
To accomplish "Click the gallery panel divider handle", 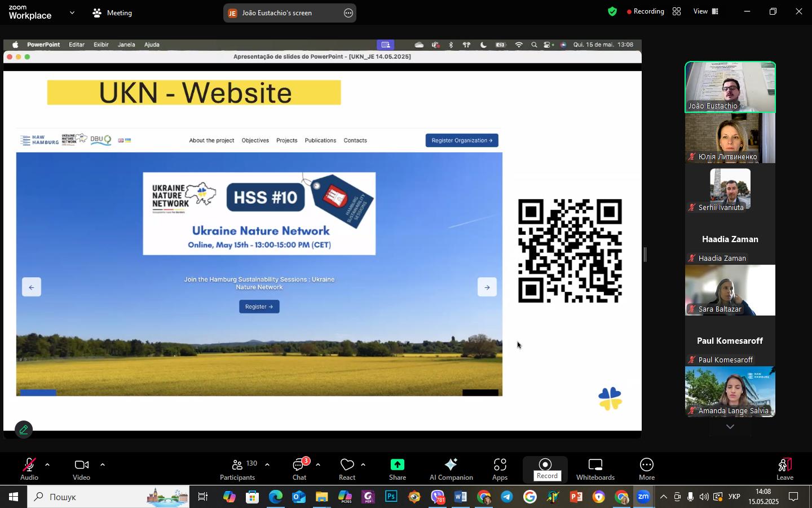I will 646,255.
